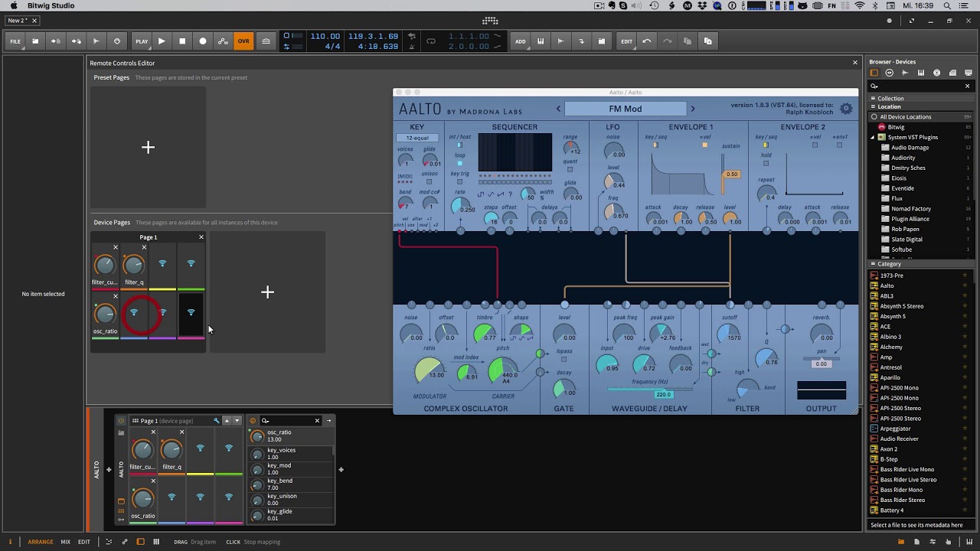
Task: Collapse the Location section in browser
Action: coord(873,107)
